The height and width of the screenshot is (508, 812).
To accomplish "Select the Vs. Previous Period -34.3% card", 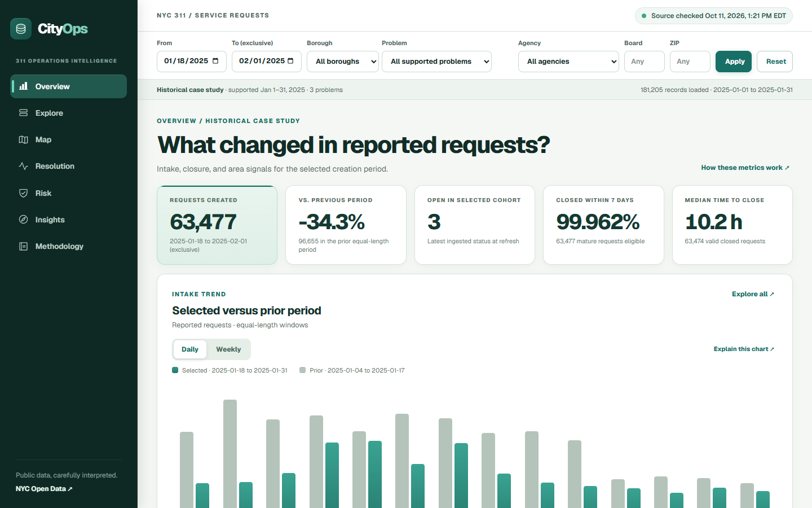I will point(346,225).
